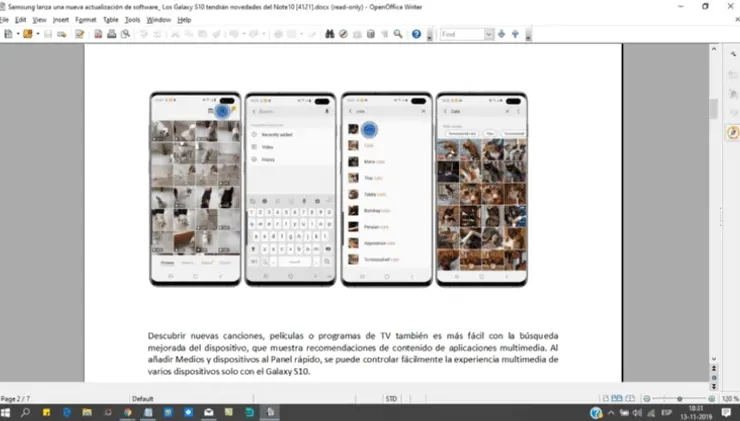Image resolution: width=740 pixels, height=421 pixels.
Task: Click the Save icon in toolbar
Action: (x=47, y=34)
